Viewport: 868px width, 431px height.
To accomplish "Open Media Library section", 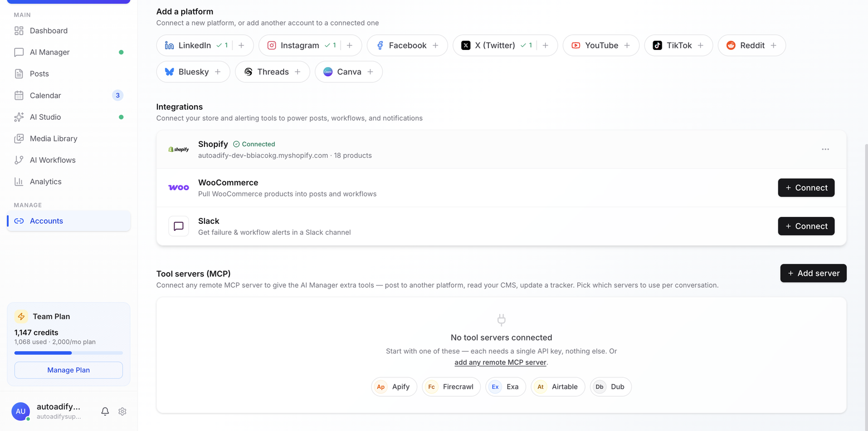I will click(68, 139).
